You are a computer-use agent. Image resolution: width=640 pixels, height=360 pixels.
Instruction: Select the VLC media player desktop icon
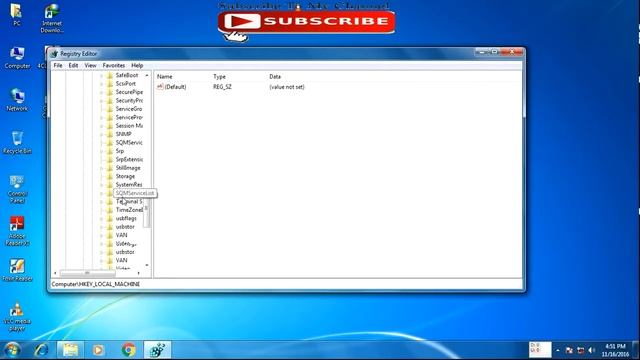[17, 316]
